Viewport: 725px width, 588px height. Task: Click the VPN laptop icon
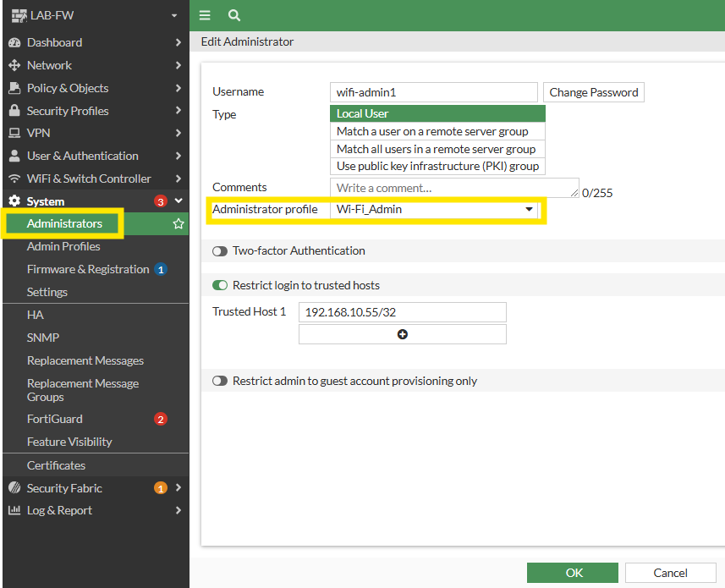point(14,133)
